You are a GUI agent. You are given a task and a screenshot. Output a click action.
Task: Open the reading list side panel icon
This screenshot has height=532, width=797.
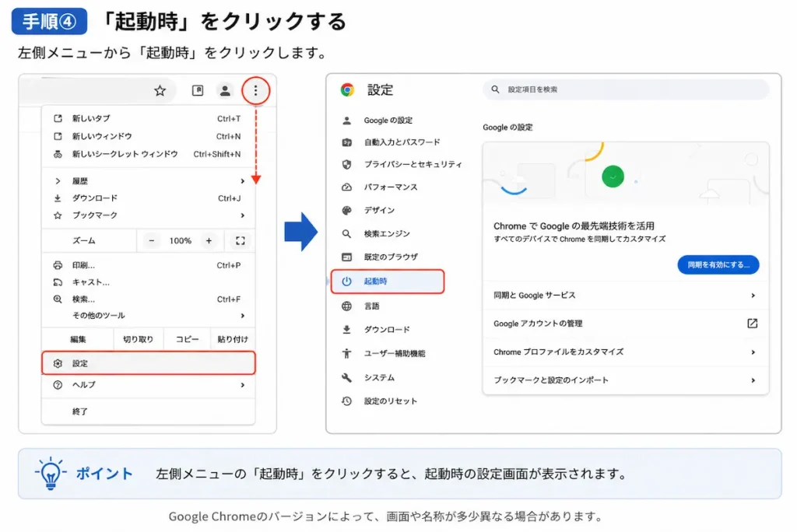coord(198,90)
